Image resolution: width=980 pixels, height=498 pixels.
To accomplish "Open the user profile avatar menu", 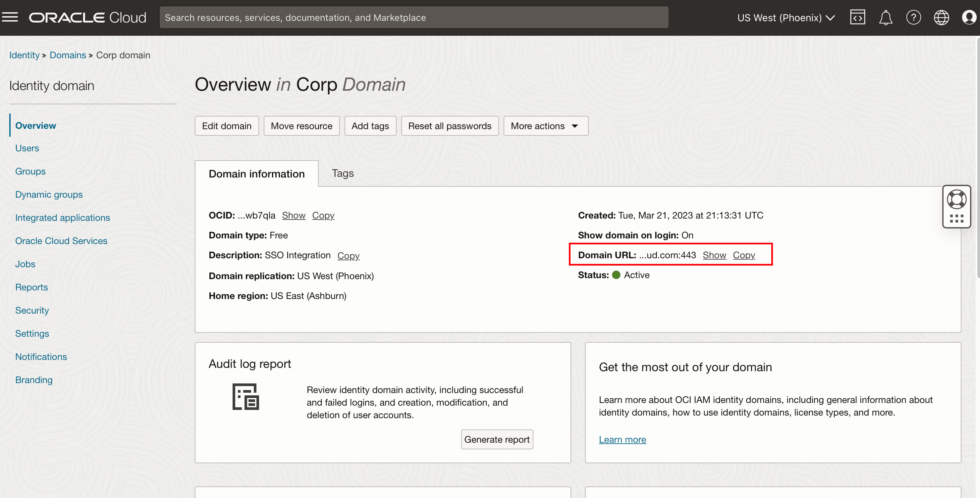I will click(969, 18).
